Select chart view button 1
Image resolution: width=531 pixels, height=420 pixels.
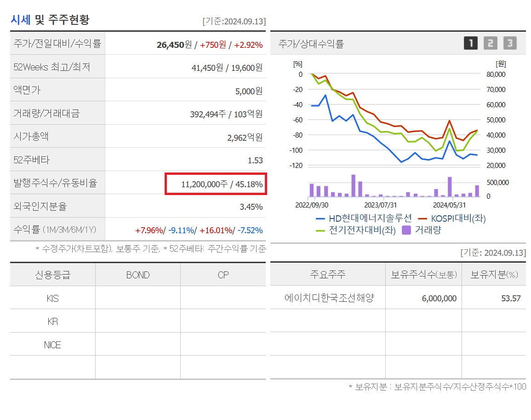(470, 43)
